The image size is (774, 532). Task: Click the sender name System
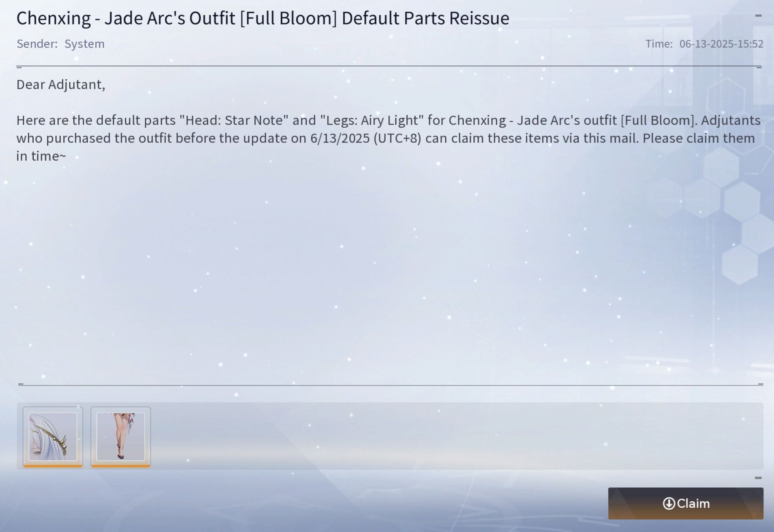click(85, 44)
